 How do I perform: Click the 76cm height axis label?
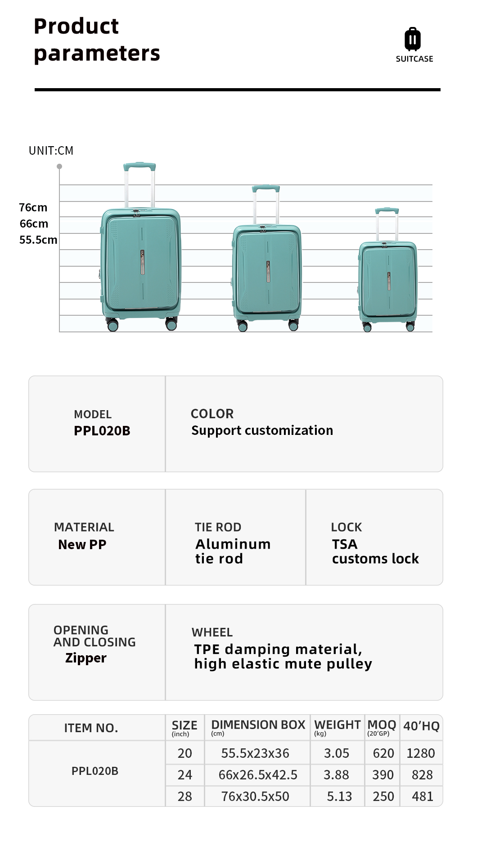(33, 207)
